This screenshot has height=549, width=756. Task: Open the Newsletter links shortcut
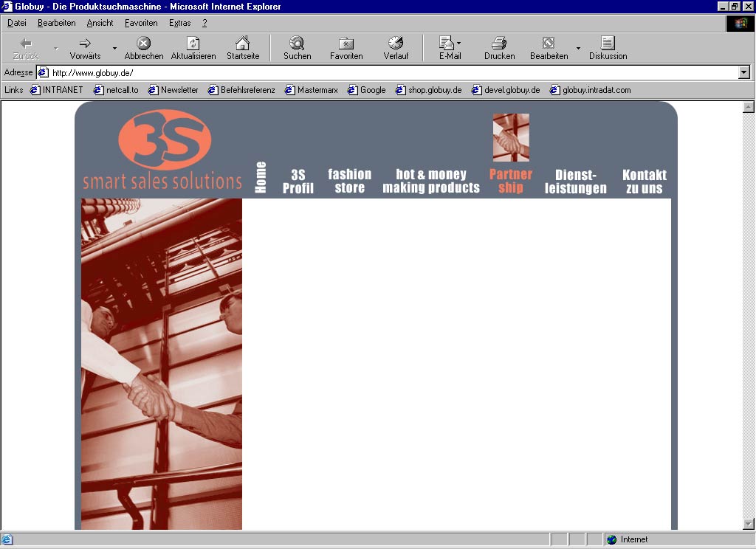tap(173, 90)
